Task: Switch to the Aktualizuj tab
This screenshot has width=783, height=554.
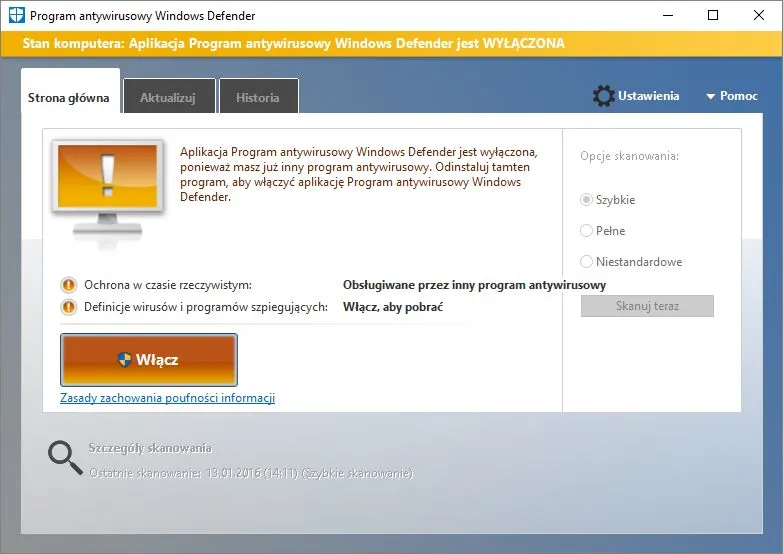Action: 168,98
